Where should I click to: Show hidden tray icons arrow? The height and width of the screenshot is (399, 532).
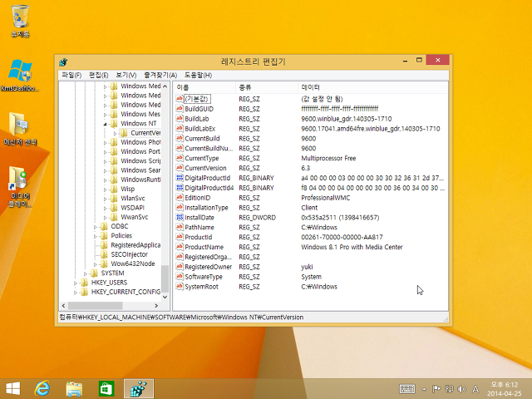point(424,389)
